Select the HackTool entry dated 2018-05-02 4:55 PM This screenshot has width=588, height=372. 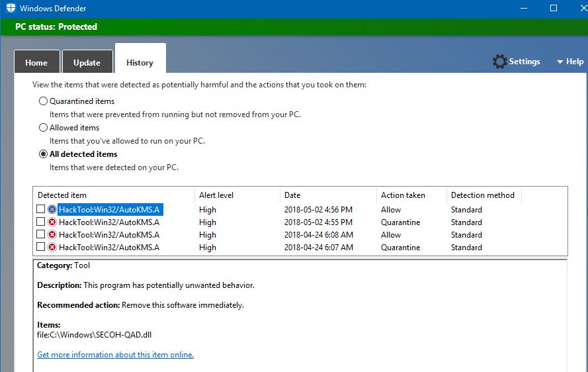(x=108, y=222)
